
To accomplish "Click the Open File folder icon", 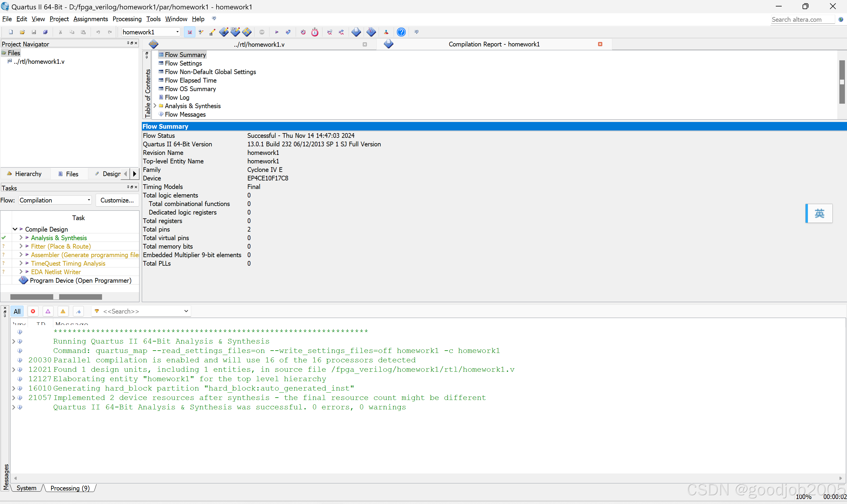I will 22,32.
